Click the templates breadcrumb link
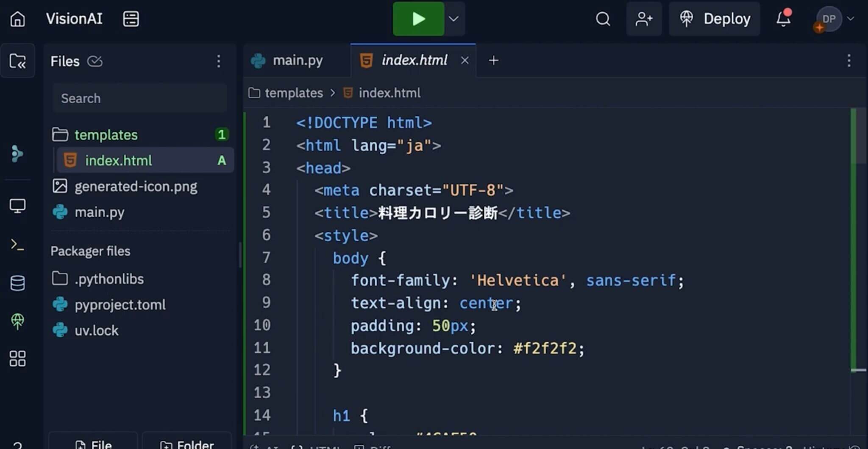Viewport: 868px width, 449px height. 293,93
